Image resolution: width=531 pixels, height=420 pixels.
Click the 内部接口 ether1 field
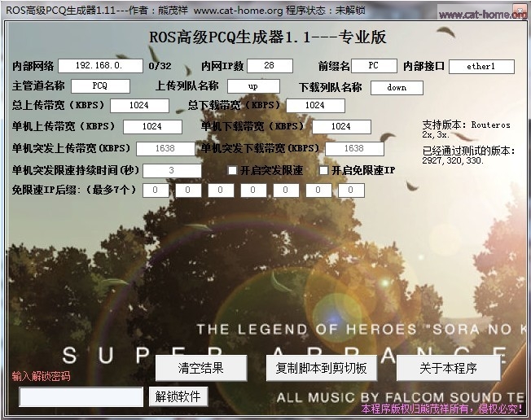pyautogui.click(x=481, y=66)
